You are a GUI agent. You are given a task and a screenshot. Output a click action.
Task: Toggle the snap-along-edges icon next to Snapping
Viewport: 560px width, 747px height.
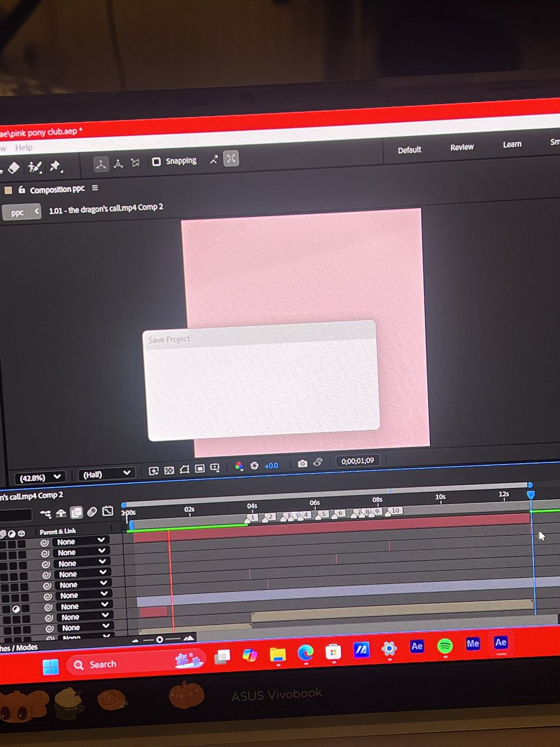[214, 159]
